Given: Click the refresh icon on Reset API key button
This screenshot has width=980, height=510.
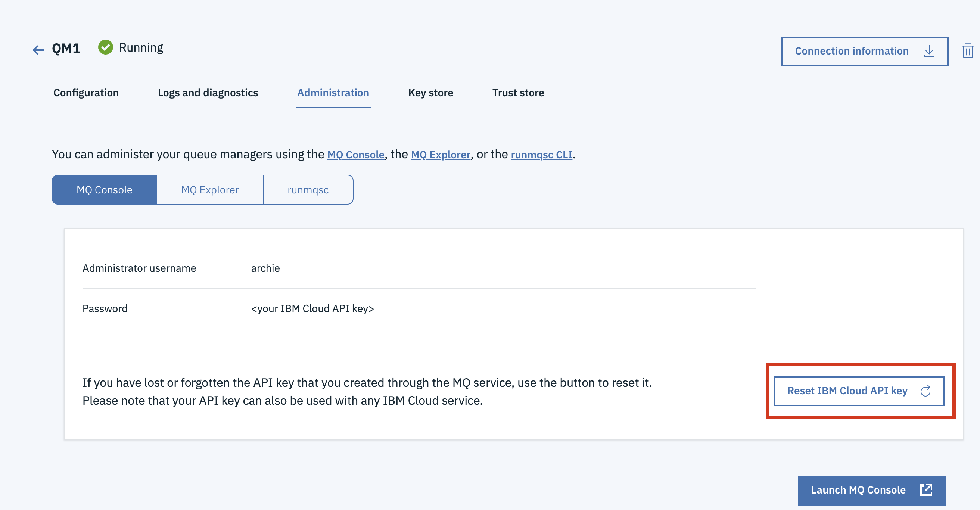Looking at the screenshot, I should 925,391.
